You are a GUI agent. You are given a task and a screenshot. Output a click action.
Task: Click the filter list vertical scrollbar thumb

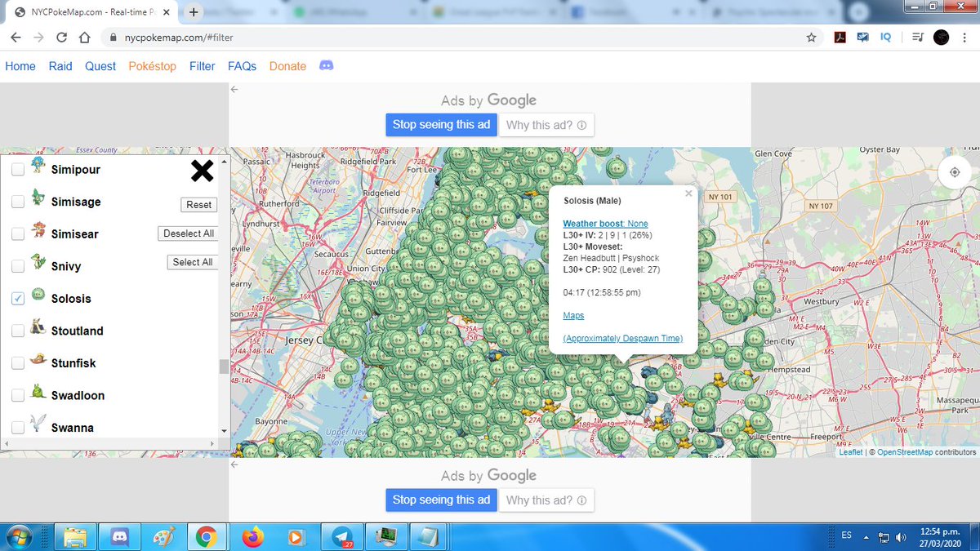click(224, 367)
